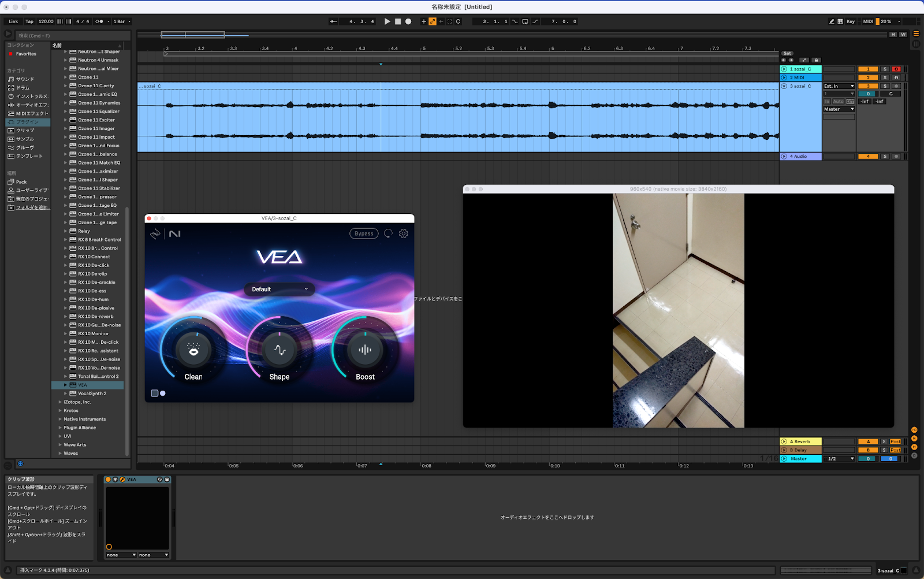Expand the iZotope, Inc. folder
The width and height of the screenshot is (924, 579).
(x=60, y=402)
